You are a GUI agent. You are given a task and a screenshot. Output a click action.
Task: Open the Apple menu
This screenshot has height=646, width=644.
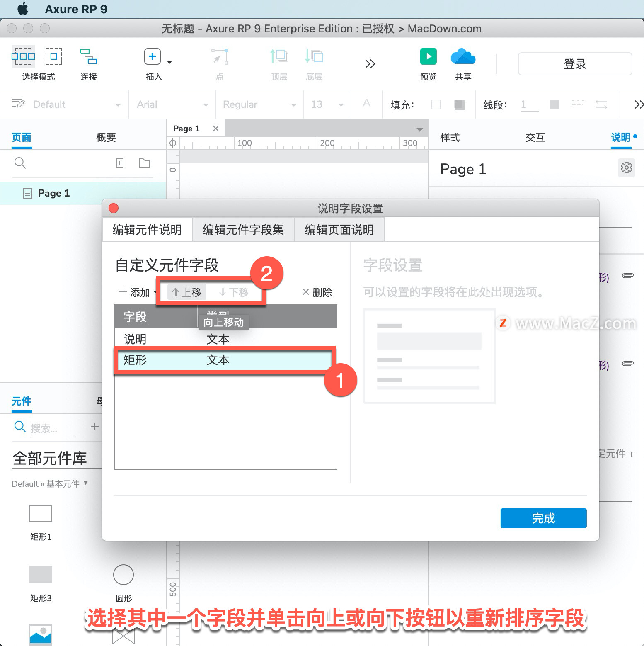tap(23, 9)
